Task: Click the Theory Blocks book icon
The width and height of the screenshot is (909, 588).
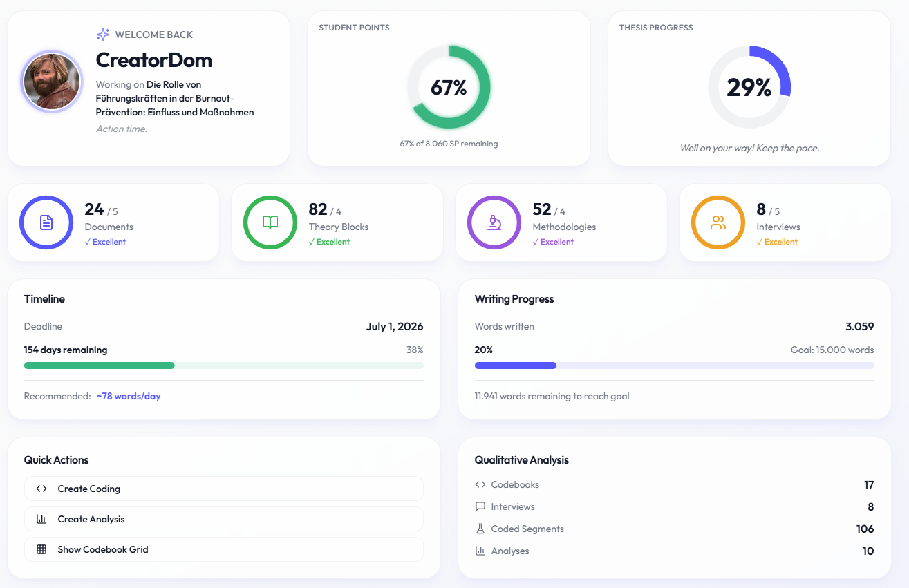Action: [270, 222]
